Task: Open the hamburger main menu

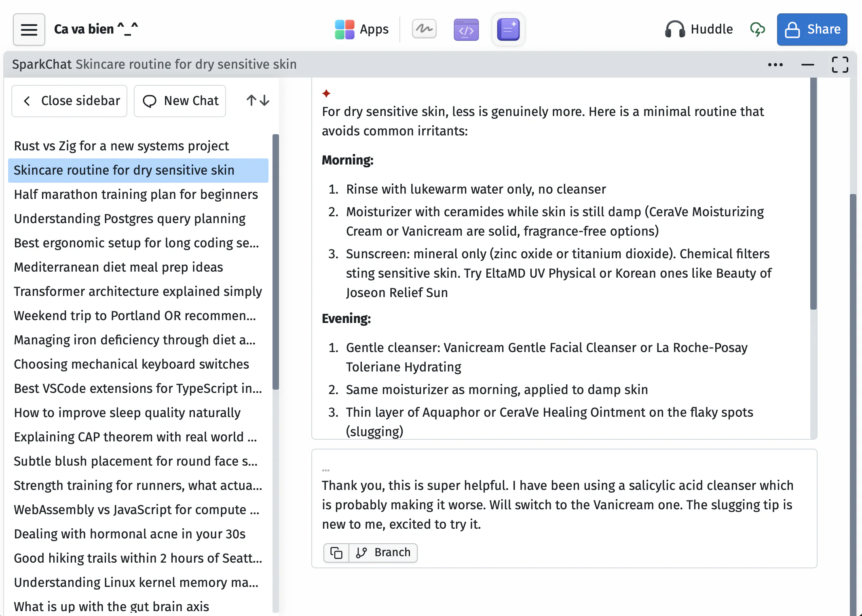Action: (x=29, y=30)
